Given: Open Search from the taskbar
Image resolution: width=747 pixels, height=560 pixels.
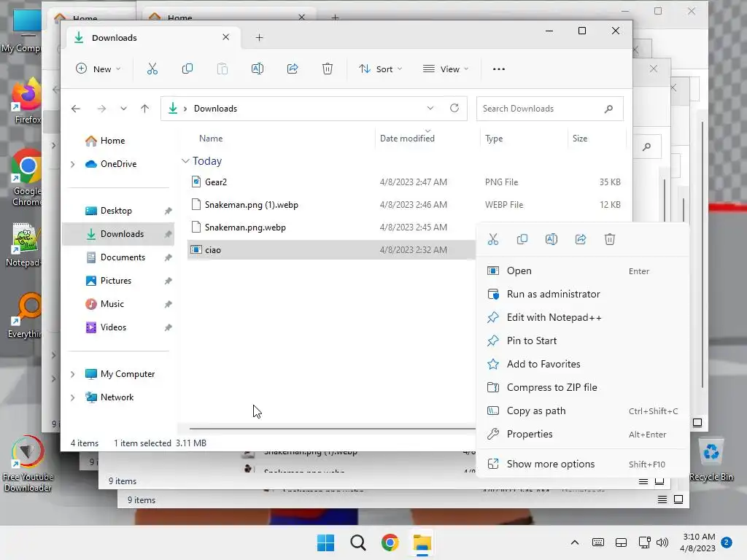Looking at the screenshot, I should (x=357, y=542).
